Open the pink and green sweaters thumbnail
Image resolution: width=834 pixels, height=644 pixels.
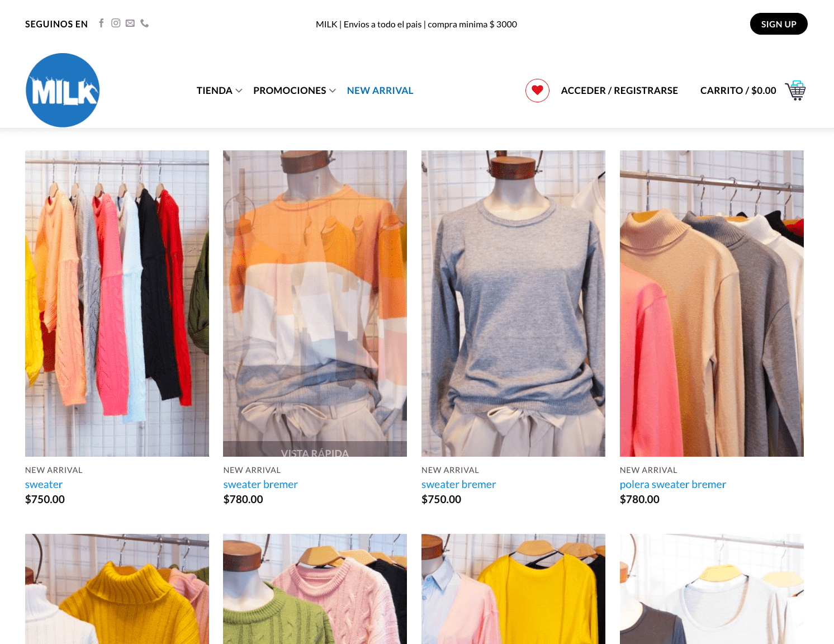point(315,589)
